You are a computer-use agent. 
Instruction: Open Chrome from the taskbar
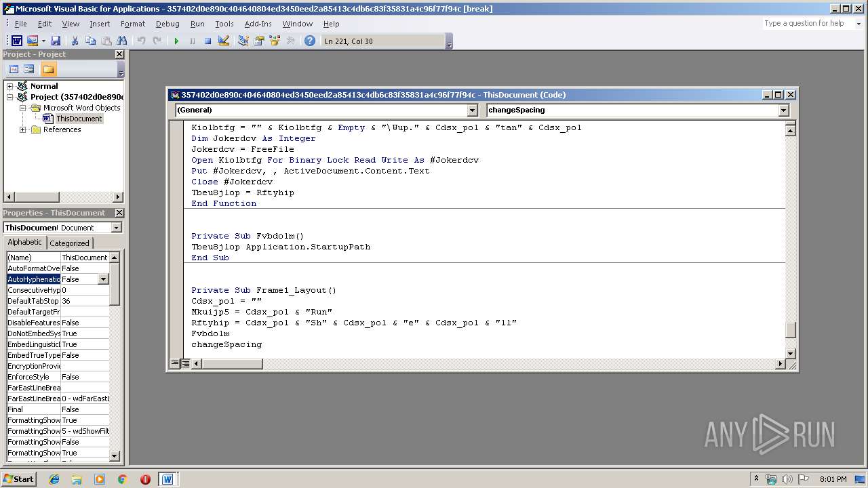[122, 479]
